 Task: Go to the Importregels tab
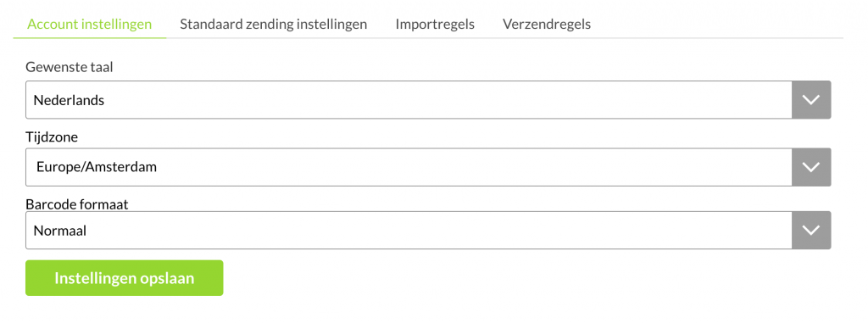point(435,25)
